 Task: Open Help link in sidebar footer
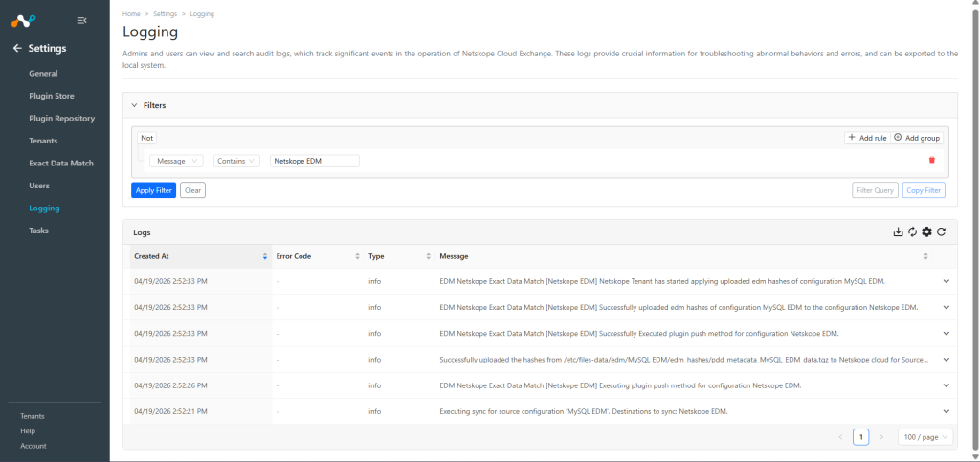tap(28, 431)
